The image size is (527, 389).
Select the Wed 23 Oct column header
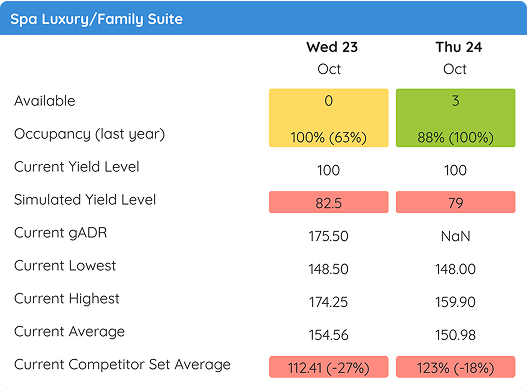tap(331, 58)
